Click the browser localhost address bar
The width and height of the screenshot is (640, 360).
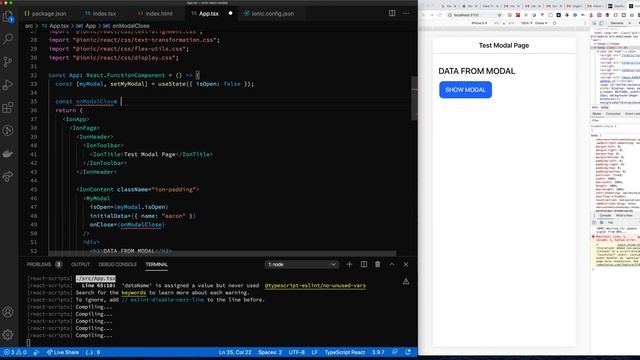coord(475,15)
